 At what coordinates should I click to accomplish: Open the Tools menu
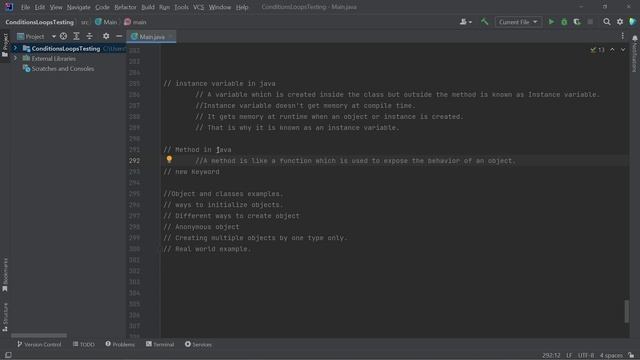(181, 7)
